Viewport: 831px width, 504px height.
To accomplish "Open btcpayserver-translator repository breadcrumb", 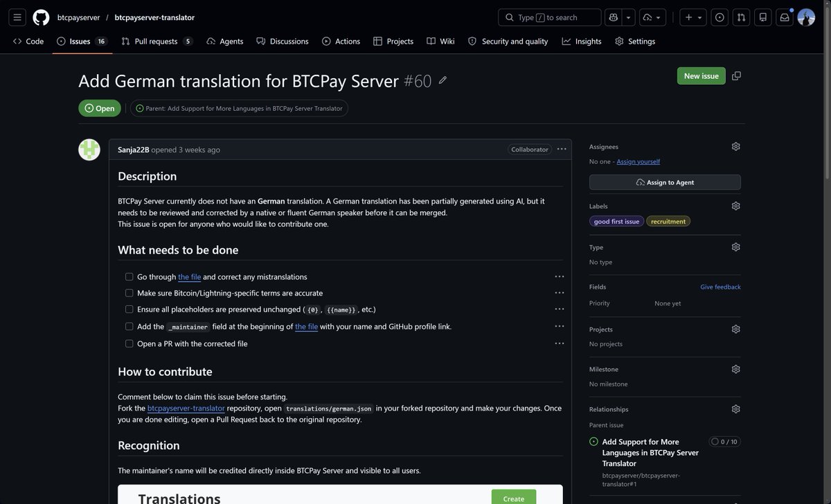I will point(154,17).
